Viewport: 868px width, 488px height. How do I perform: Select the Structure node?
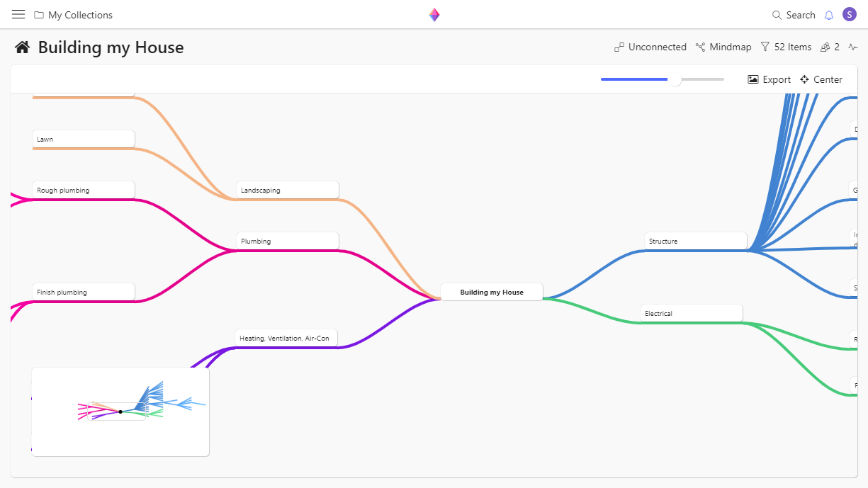[x=695, y=241]
